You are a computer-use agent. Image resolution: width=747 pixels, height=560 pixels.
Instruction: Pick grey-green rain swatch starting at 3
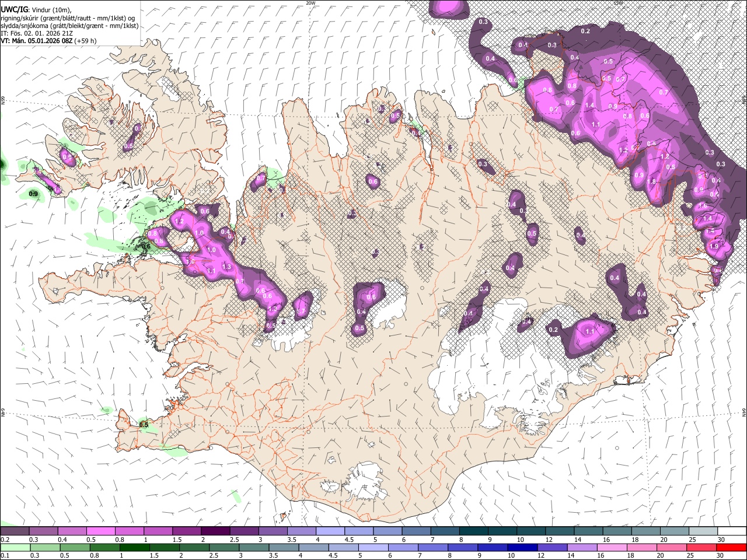(x=254, y=547)
